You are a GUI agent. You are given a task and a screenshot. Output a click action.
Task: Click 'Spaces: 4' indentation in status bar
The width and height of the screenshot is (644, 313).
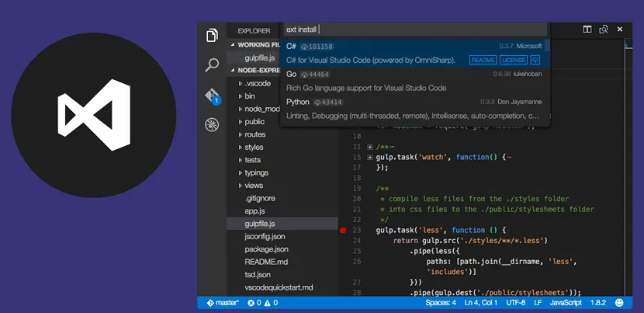click(x=441, y=303)
